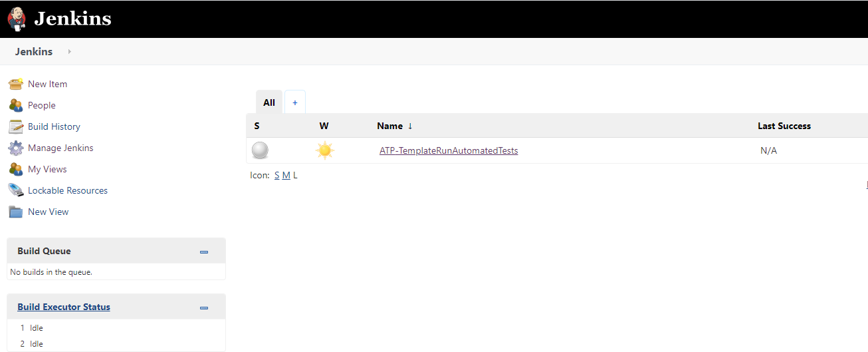Click the Manage Jenkins gear icon
Image resolution: width=868 pixels, height=352 pixels.
click(16, 148)
